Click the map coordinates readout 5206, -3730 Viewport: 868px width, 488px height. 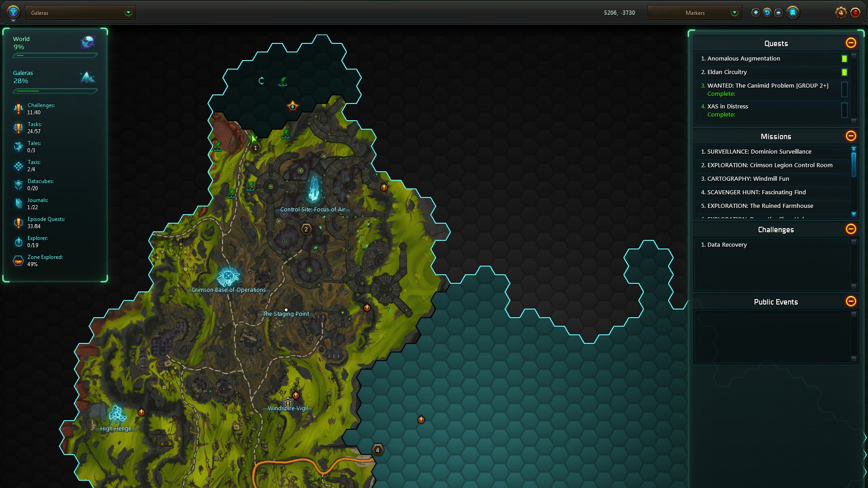619,13
